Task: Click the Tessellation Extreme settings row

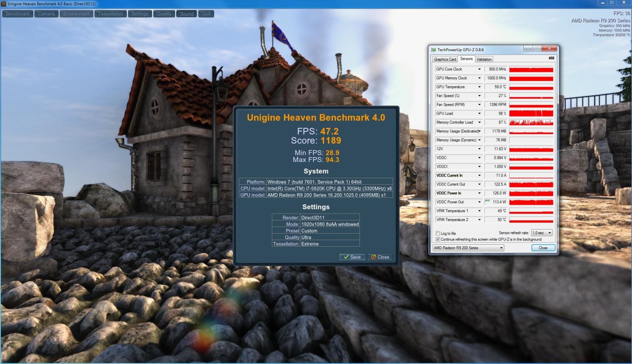Action: pos(316,244)
